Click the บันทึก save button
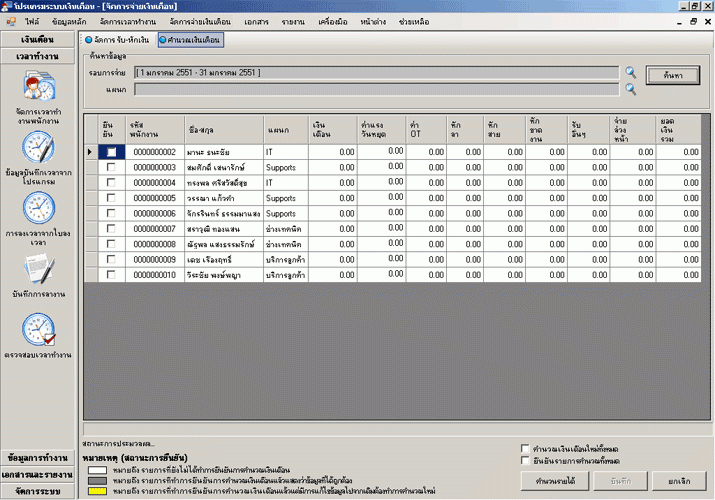The width and height of the screenshot is (715, 500). tap(620, 481)
